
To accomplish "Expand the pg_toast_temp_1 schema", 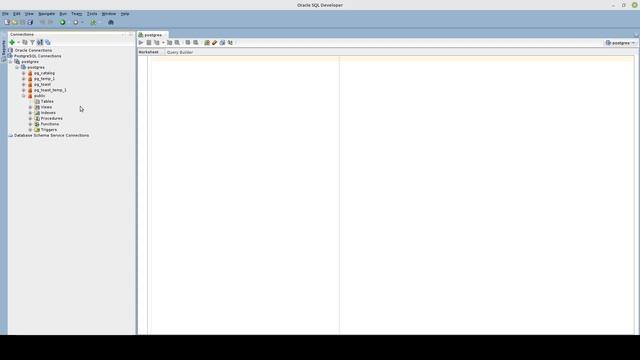I will click(x=24, y=90).
